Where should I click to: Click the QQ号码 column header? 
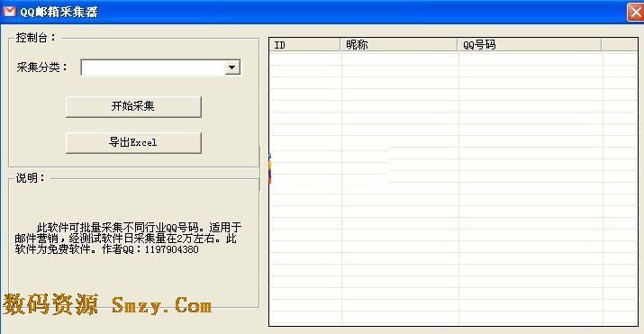530,45
